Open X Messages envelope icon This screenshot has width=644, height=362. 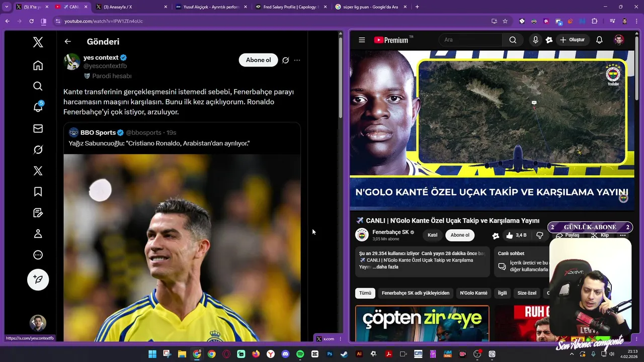38,129
